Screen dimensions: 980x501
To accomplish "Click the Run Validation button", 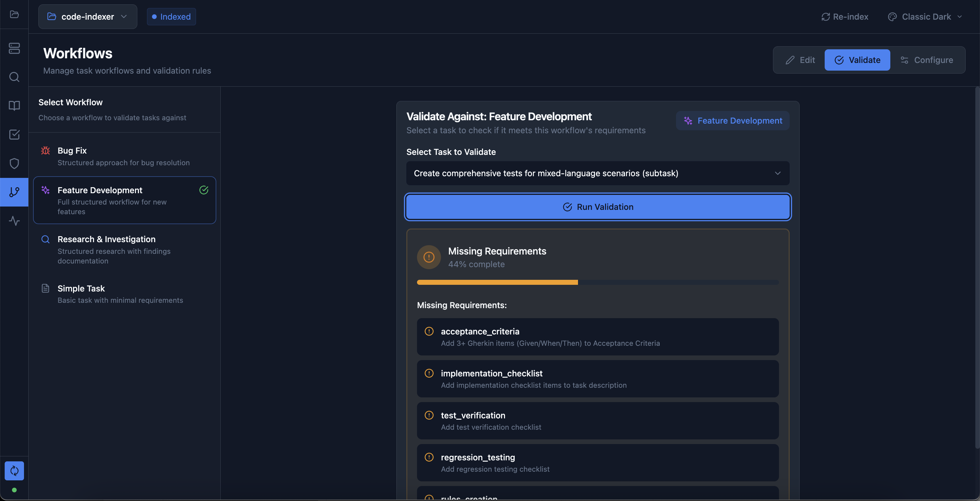I will pos(597,207).
